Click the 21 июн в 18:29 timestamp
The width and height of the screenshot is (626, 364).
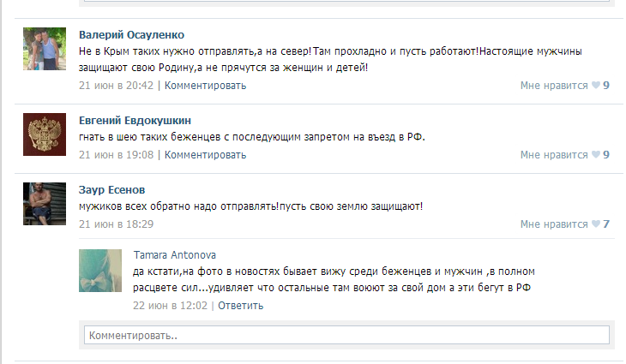point(116,224)
